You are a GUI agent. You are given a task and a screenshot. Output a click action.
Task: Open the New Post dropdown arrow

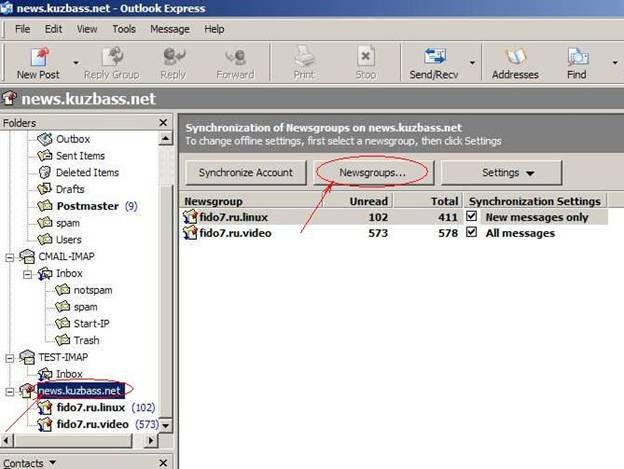(x=76, y=62)
